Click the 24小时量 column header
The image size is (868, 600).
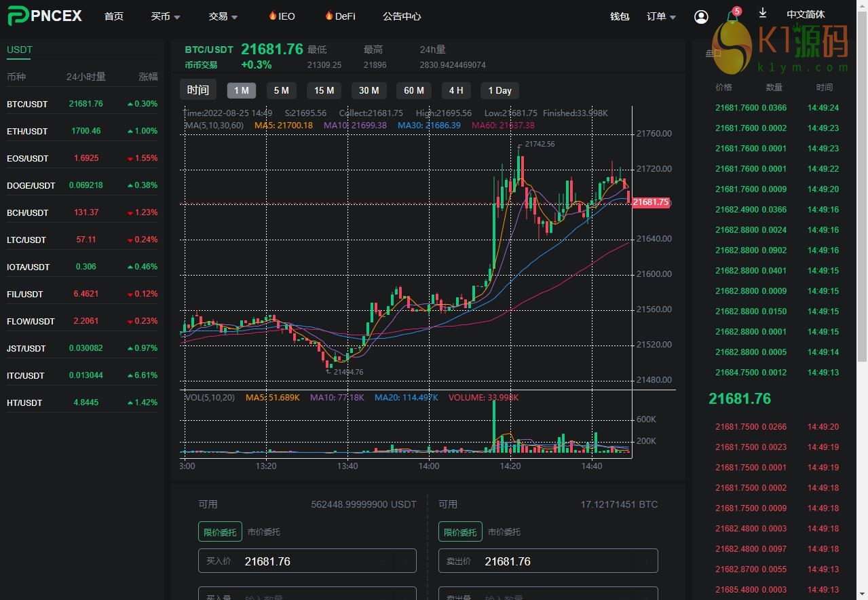point(86,77)
